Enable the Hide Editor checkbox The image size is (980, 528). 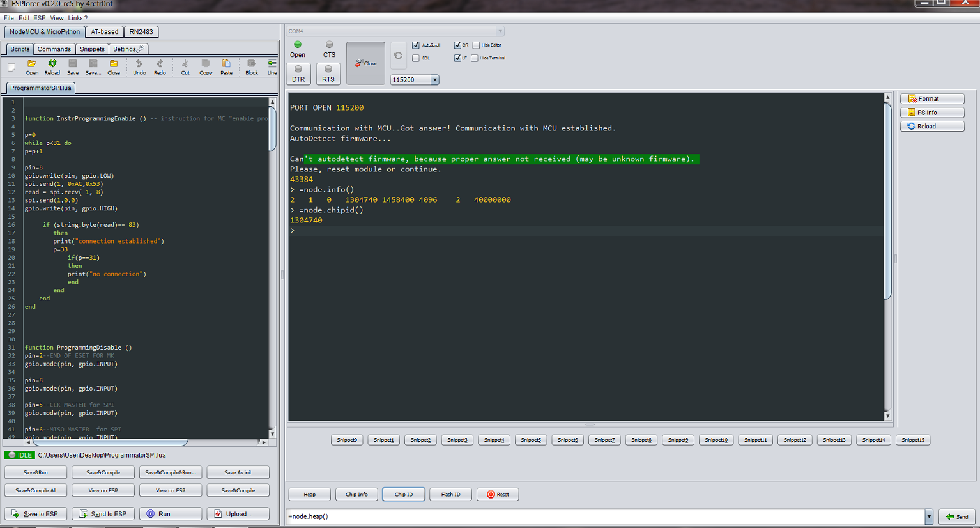click(476, 45)
